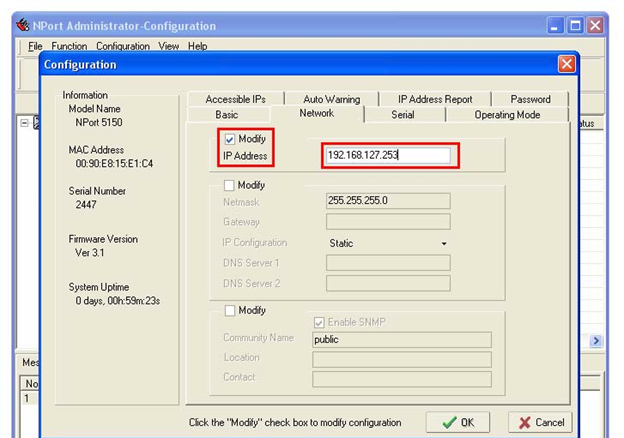This screenshot has width=624, height=438.
Task: Open the Function menu
Action: point(69,46)
